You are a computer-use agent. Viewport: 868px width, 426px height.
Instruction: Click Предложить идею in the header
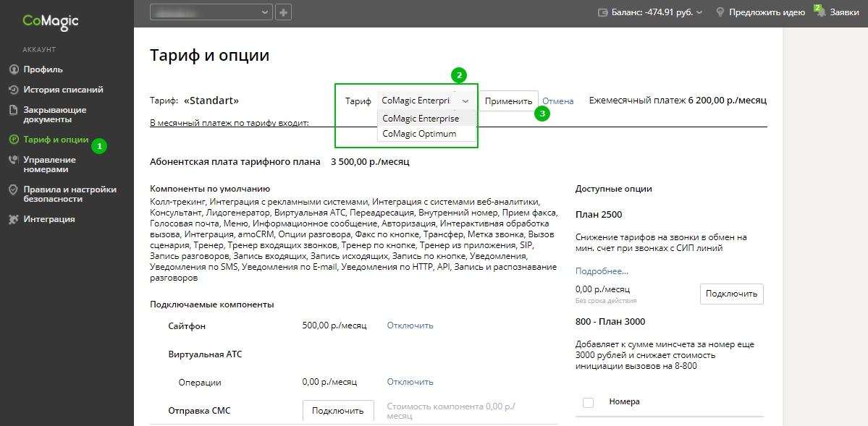[767, 12]
